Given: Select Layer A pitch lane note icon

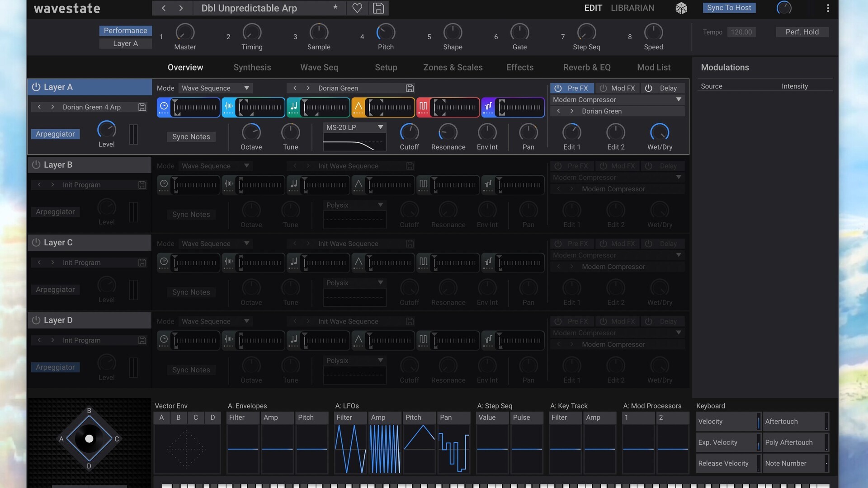Looking at the screenshot, I should [294, 107].
